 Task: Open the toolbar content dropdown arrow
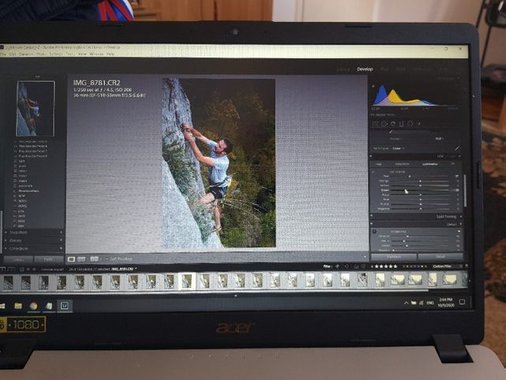(x=365, y=257)
